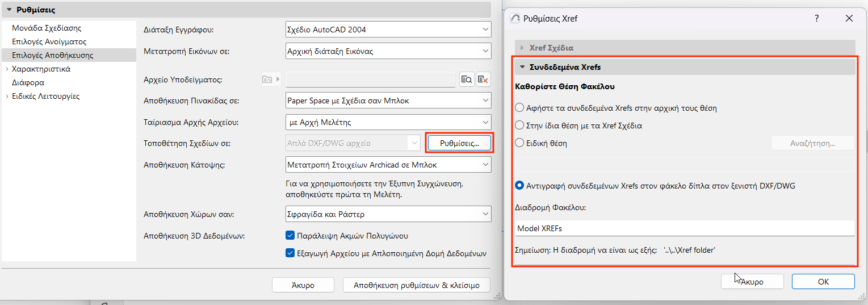The width and height of the screenshot is (868, 305).
Task: Click the clear template file icon
Action: click(483, 80)
